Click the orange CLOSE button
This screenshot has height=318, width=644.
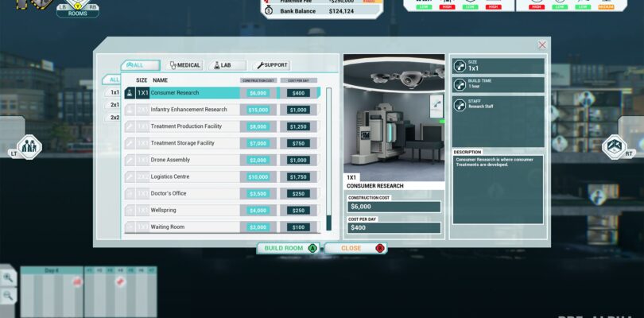click(355, 248)
